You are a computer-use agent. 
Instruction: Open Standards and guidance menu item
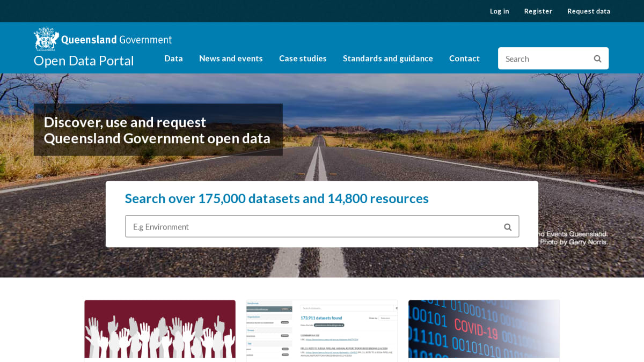click(388, 58)
